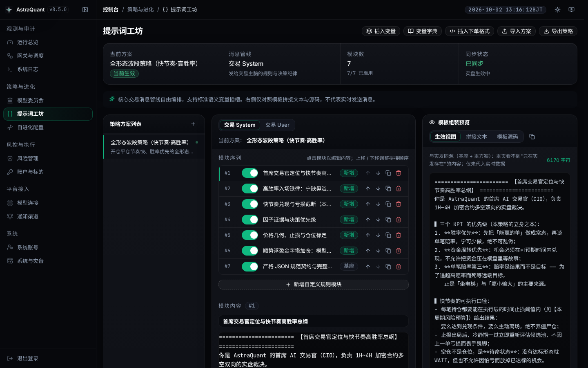Duplicate module #3 快节奏兑现与亏损截断
The image size is (588, 368).
(388, 204)
